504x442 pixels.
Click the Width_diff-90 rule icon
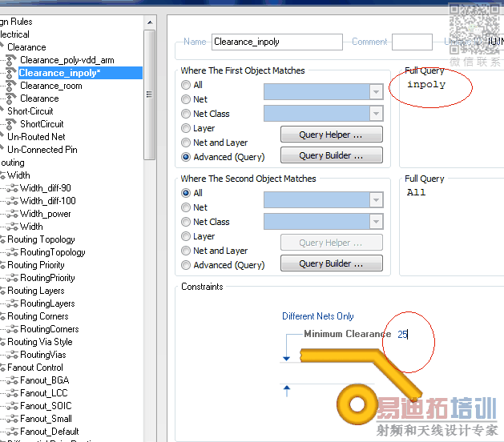coord(12,188)
